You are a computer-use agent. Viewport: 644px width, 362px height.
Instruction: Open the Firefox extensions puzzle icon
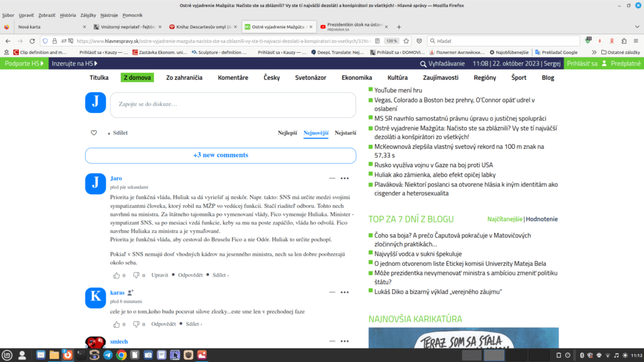(624, 41)
